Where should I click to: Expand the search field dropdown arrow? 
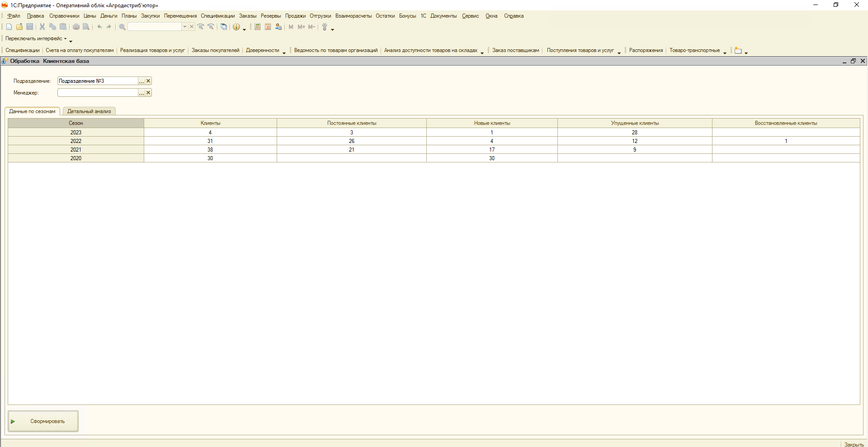(x=184, y=27)
